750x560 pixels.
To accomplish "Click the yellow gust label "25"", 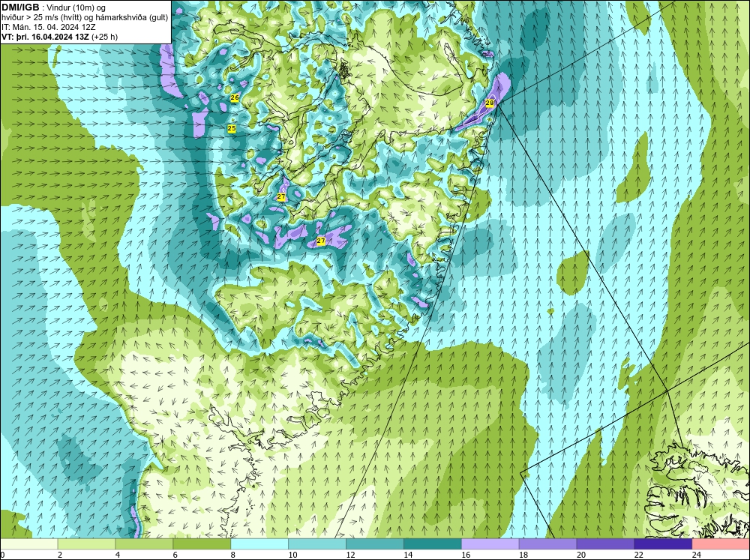I will click(232, 128).
